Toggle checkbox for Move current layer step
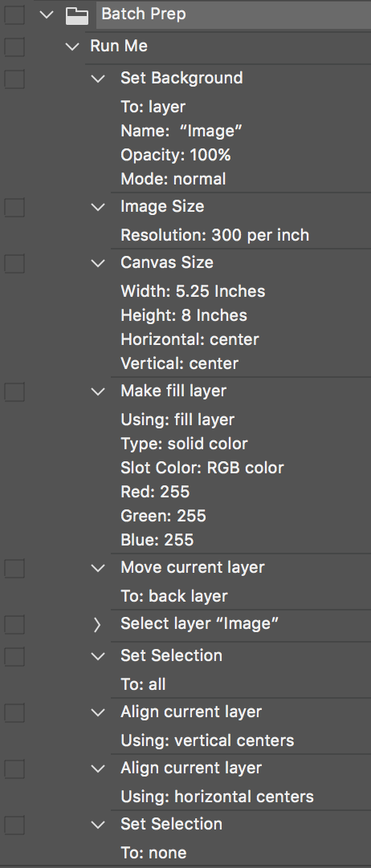The height and width of the screenshot is (868, 371). click(x=14, y=568)
